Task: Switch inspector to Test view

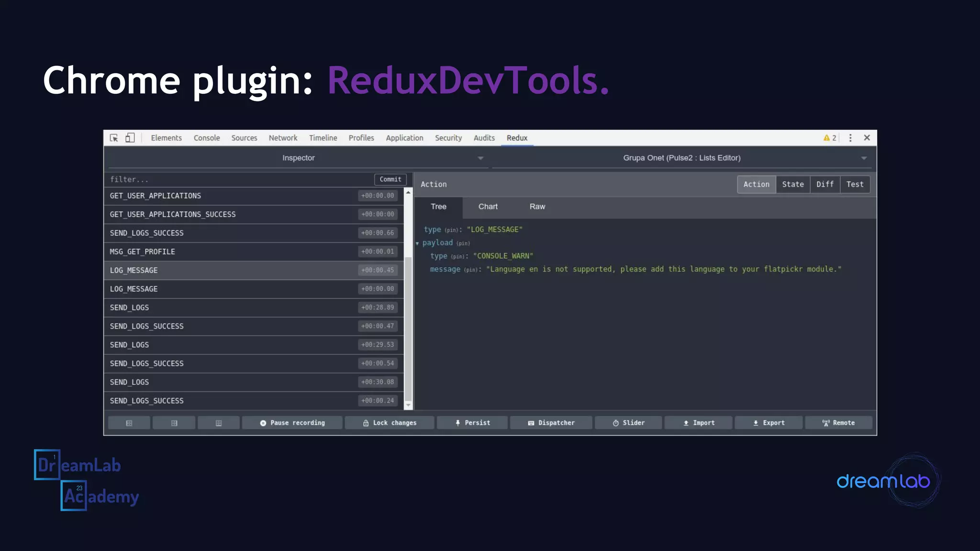Action: click(855, 184)
